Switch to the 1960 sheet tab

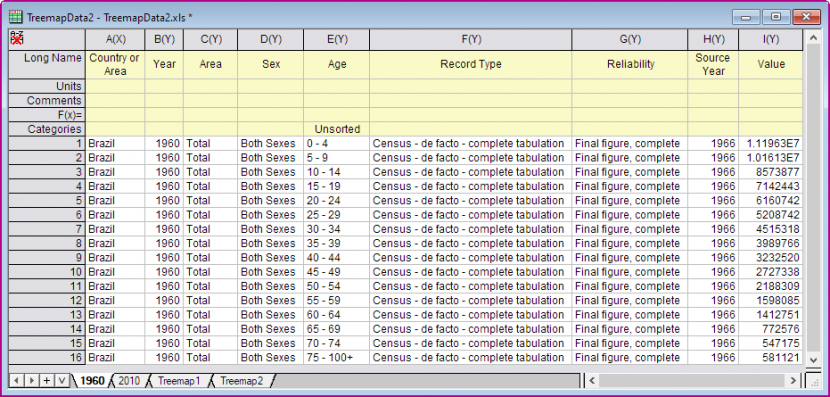93,381
